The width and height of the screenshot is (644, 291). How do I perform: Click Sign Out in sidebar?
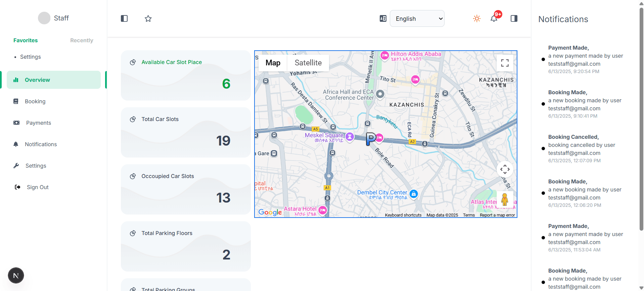click(x=38, y=187)
